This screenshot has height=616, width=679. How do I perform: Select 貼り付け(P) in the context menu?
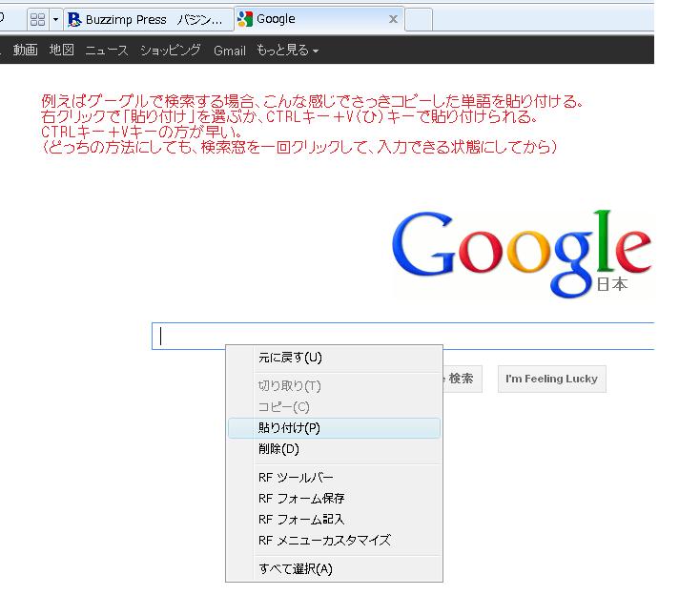point(289,428)
